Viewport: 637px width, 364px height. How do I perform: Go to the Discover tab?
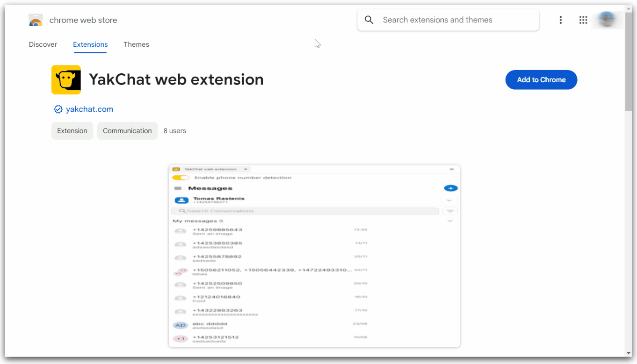point(43,44)
